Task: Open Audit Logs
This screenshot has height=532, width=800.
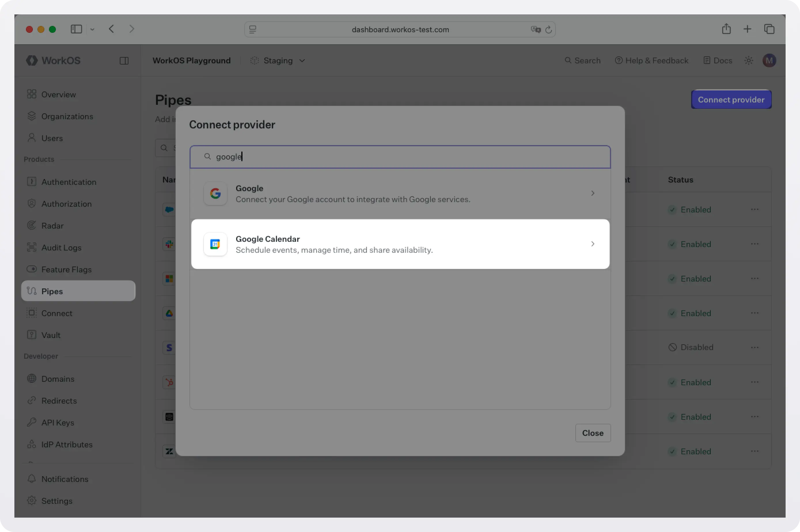Action: 61,247
